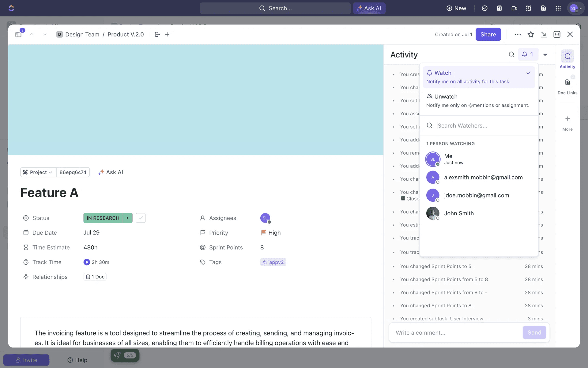Toggle the sidebar layout icon
The width and height of the screenshot is (588, 368).
(x=18, y=34)
